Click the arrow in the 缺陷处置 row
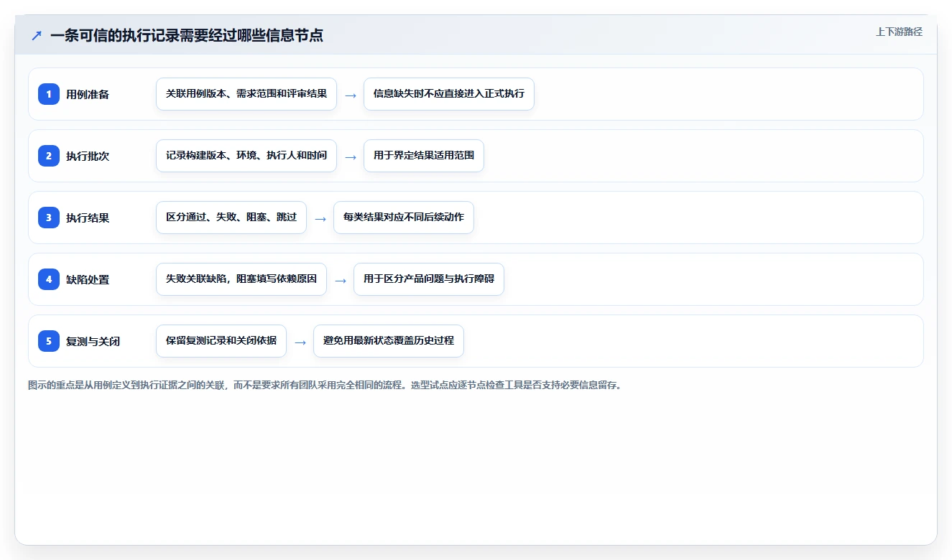Screen dimensions: 952x560 341,280
